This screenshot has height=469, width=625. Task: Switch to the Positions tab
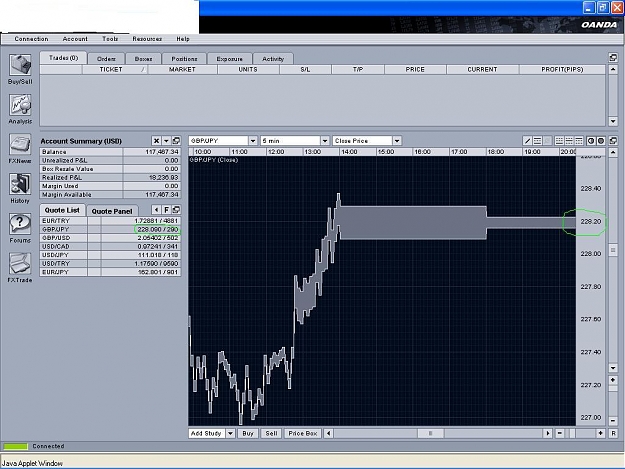pyautogui.click(x=184, y=59)
